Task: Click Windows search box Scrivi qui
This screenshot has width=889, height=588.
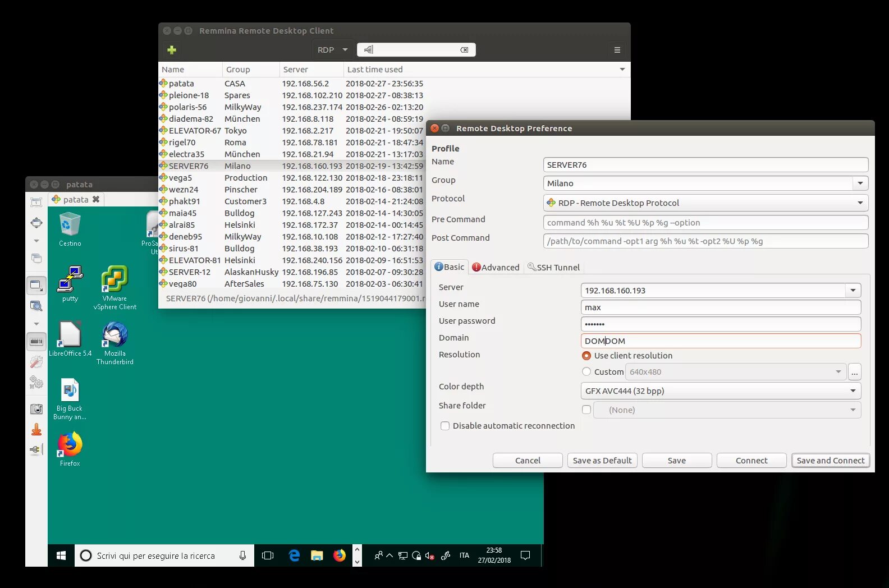Action: click(164, 555)
